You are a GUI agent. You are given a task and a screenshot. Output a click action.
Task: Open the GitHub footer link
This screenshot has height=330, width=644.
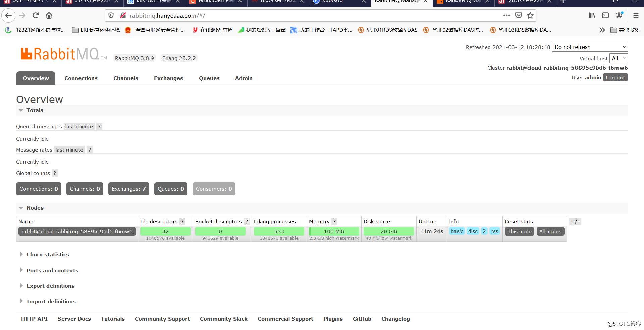click(x=362, y=319)
